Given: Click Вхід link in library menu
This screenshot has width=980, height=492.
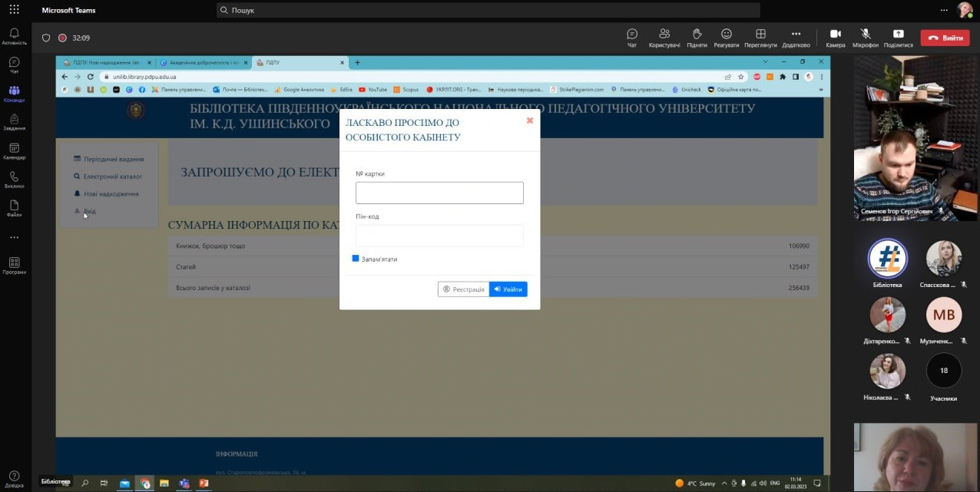Looking at the screenshot, I should tap(85, 211).
